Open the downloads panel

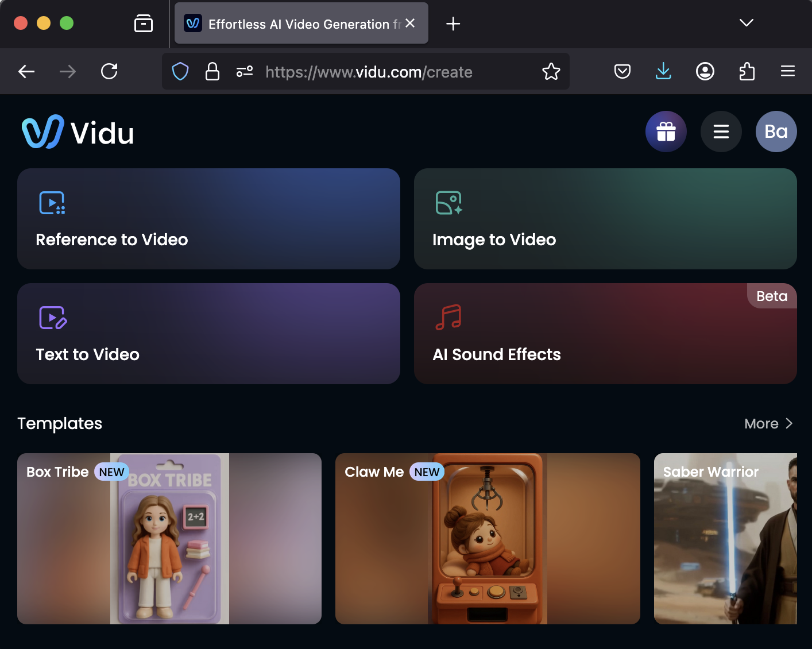[x=663, y=71]
